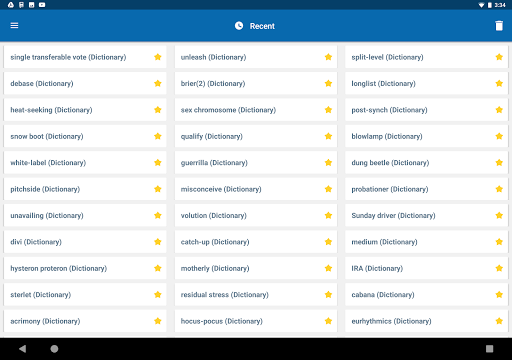Unfavorite the sterlet entry star
Screen dimensions: 512x360
(158, 294)
